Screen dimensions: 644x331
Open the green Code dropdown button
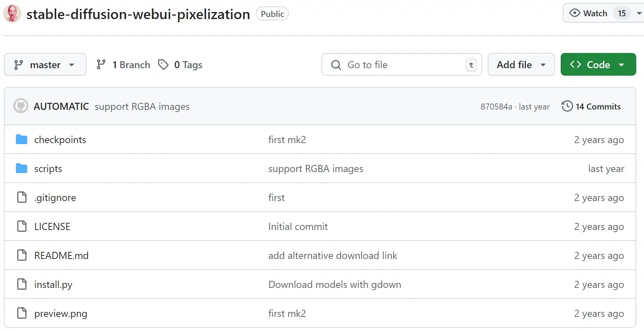point(598,65)
